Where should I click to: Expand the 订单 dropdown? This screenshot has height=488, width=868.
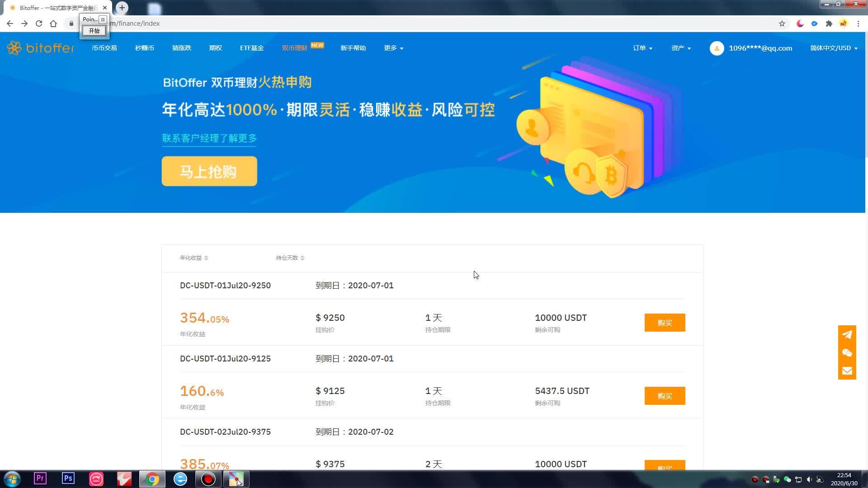[642, 48]
